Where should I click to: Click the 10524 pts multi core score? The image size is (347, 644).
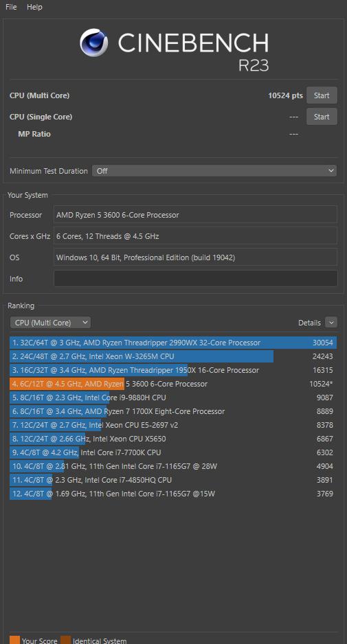(285, 95)
